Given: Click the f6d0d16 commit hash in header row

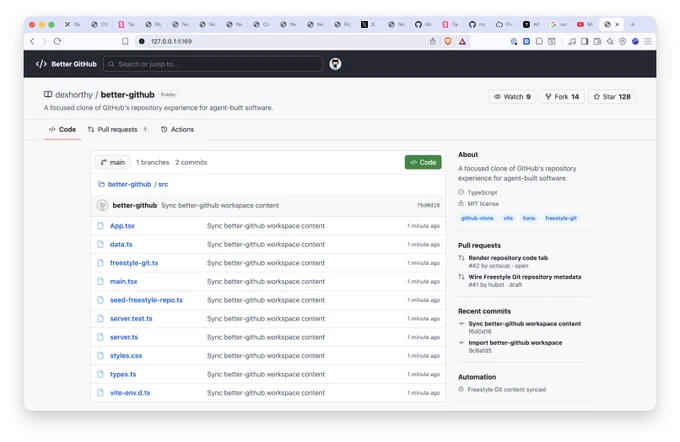Looking at the screenshot, I should pos(428,205).
